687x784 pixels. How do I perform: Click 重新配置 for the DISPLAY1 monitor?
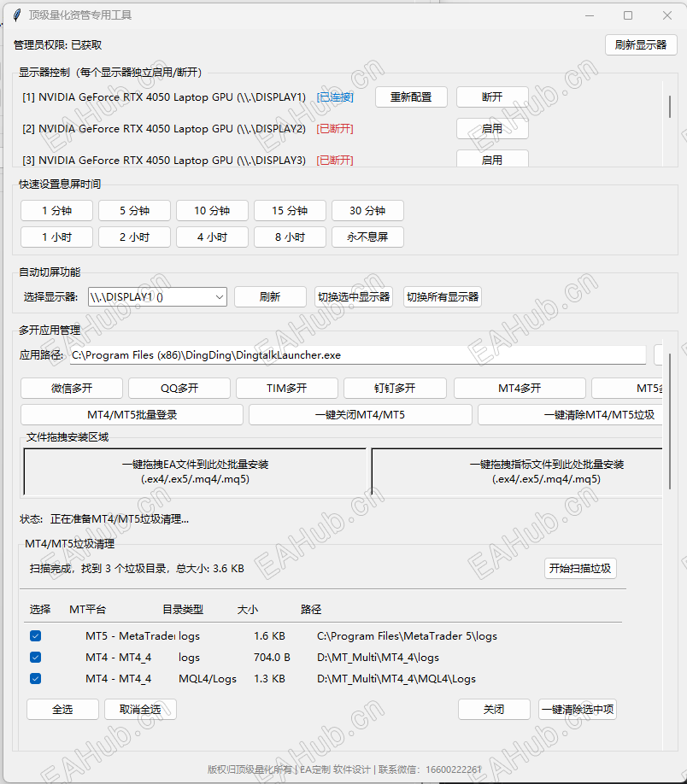(408, 97)
